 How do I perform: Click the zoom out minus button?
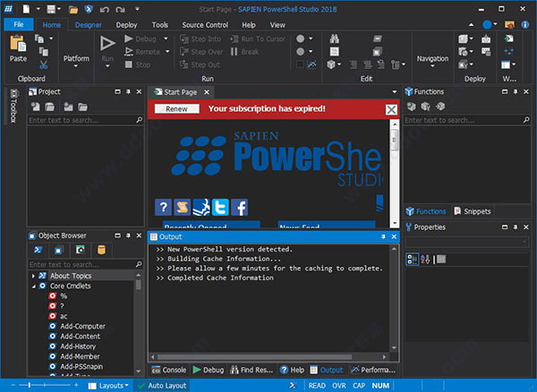tap(13, 386)
